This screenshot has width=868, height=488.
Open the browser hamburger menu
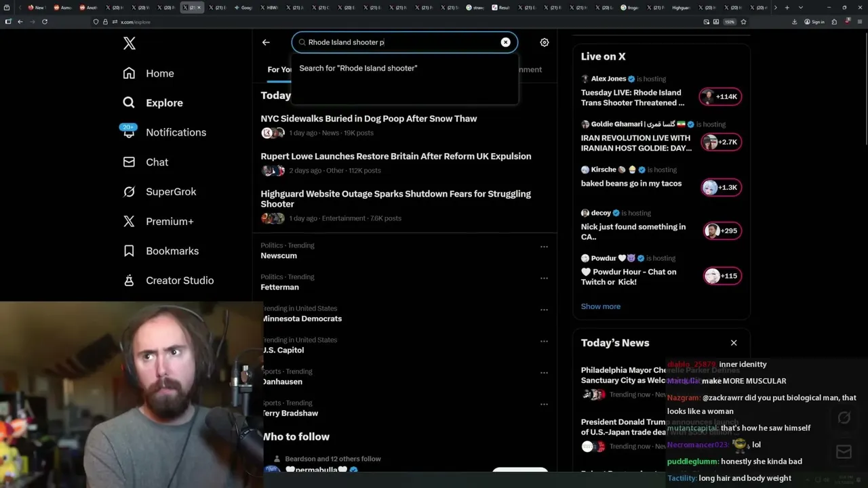pos(861,22)
